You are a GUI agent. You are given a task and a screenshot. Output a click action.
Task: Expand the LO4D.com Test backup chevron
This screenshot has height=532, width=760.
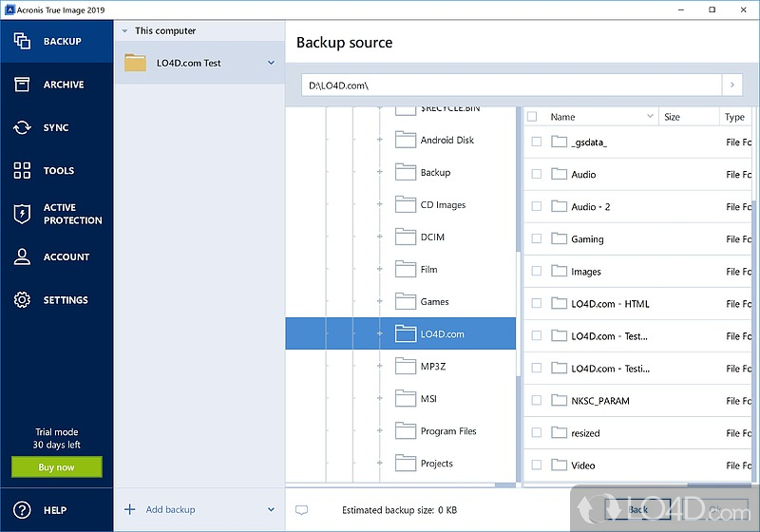click(271, 64)
